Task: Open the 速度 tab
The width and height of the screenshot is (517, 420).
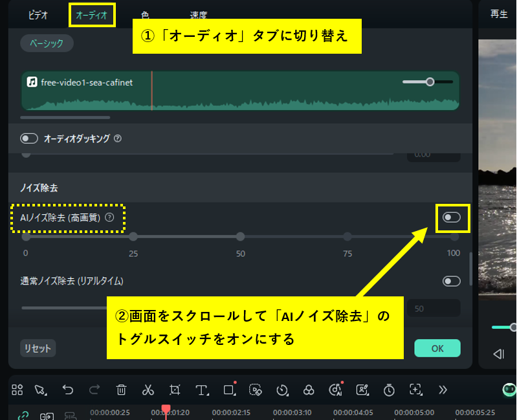Action: pos(198,14)
